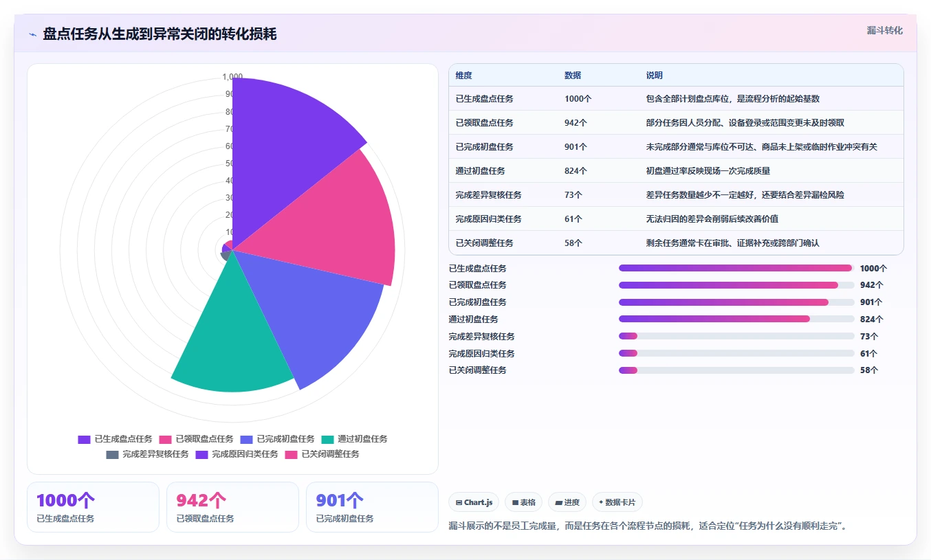Click the 完成差异复核任务 progress bar

[736, 336]
